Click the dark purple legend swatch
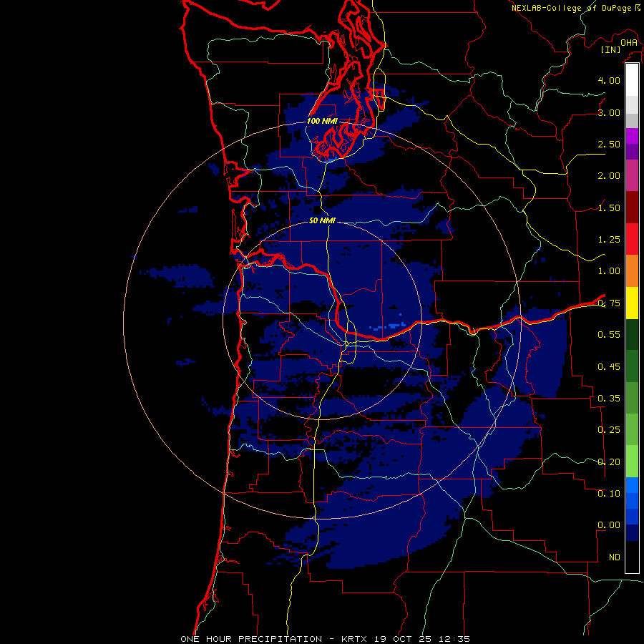Screen dimensions: 644x644 pyautogui.click(x=632, y=152)
